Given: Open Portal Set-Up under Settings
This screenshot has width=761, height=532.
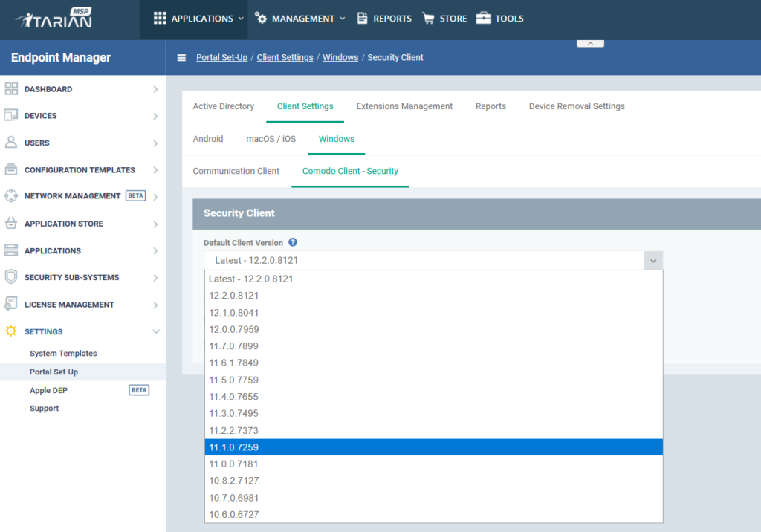Looking at the screenshot, I should [54, 372].
